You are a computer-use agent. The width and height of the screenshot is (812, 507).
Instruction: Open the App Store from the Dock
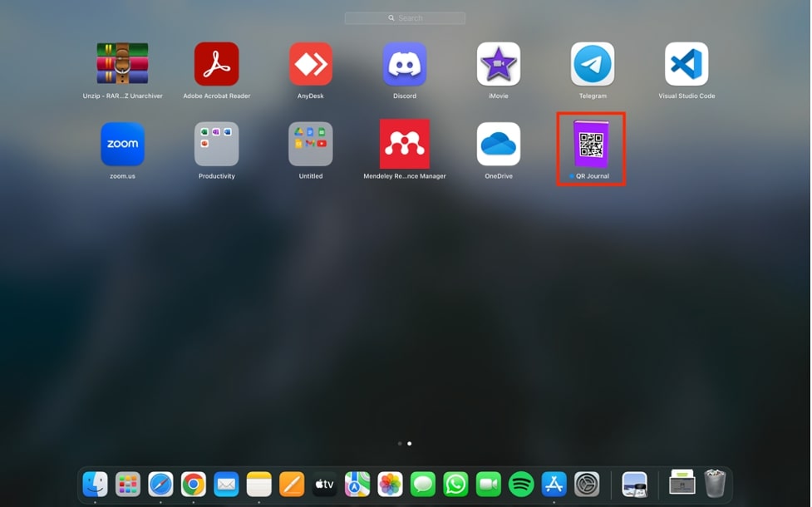554,484
